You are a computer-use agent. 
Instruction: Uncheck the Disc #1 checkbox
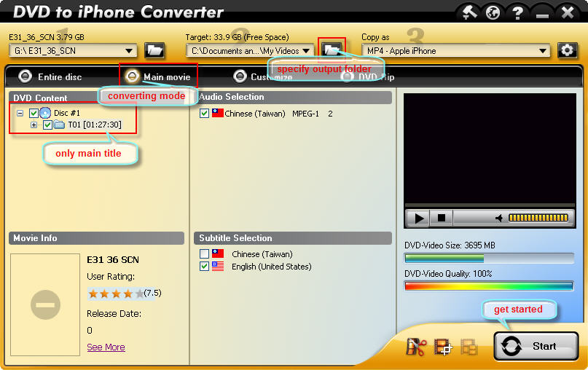pos(34,113)
